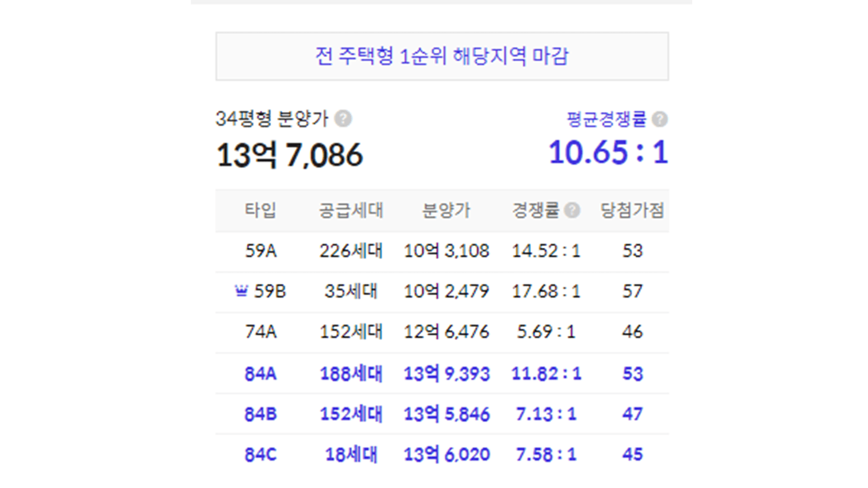Click the 5.69 : 1 competition cell
The height and width of the screenshot is (488, 868).
tap(546, 332)
